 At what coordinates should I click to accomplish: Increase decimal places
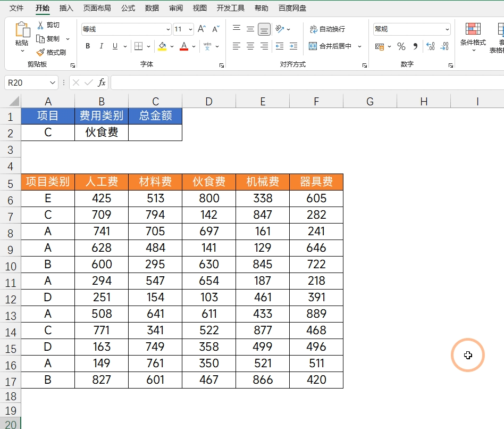click(x=431, y=46)
